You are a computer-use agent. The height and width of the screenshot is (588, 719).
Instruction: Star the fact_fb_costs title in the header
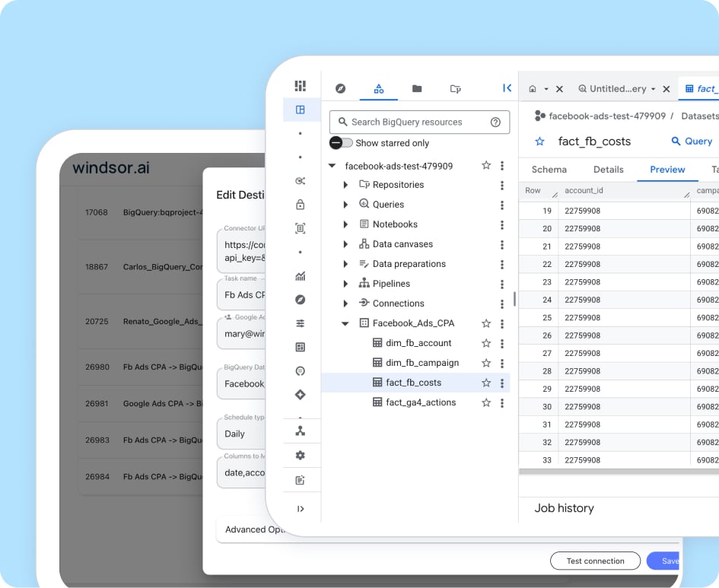[x=540, y=141]
